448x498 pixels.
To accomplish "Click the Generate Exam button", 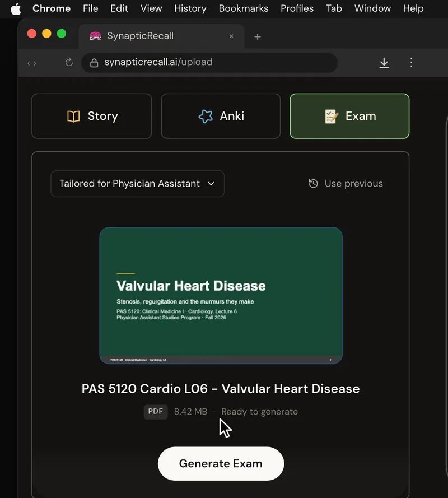I will (221, 464).
